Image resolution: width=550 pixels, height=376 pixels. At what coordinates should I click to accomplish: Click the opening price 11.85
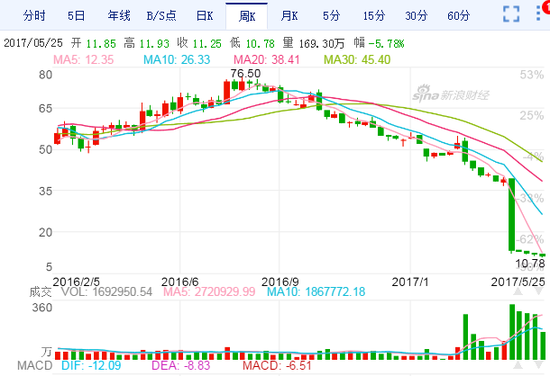click(x=101, y=44)
